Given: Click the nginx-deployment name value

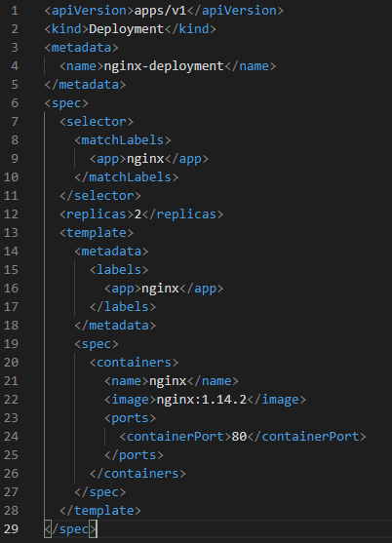Looking at the screenshot, I should [164, 66].
